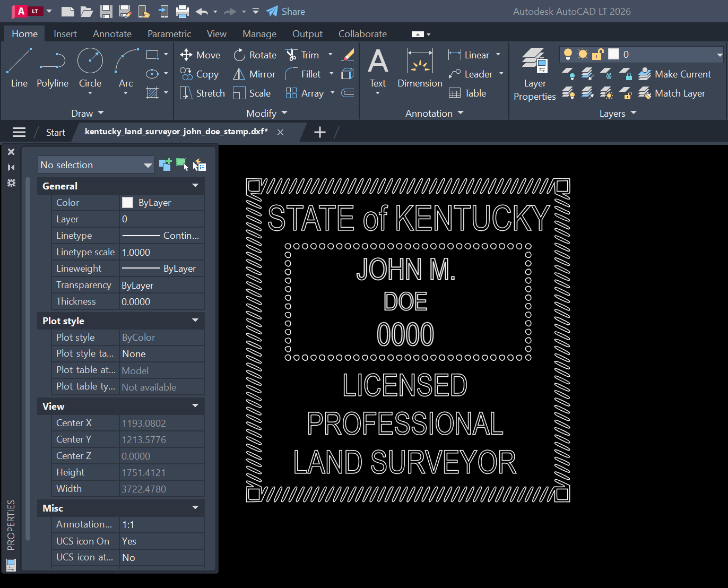This screenshot has height=588, width=728.
Task: Toggle layer 0 lock icon
Action: (x=597, y=54)
